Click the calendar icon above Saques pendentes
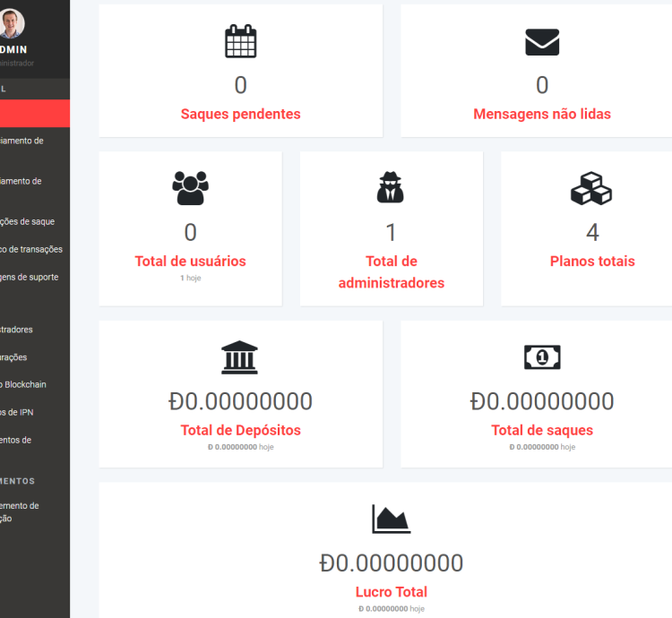The image size is (672, 618). tap(240, 42)
